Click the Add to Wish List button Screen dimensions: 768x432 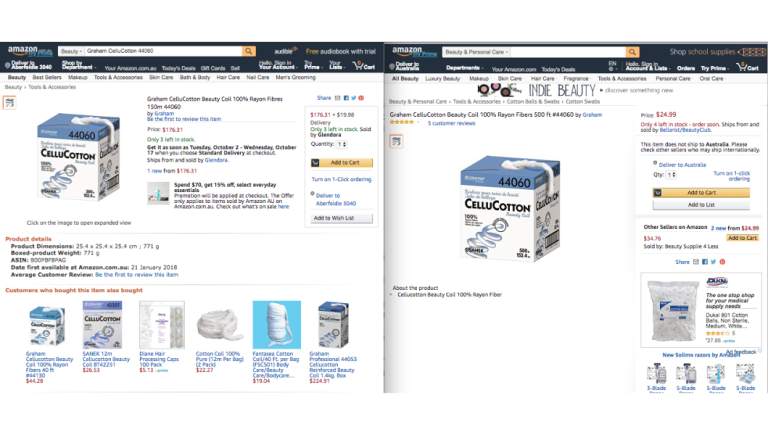341,218
